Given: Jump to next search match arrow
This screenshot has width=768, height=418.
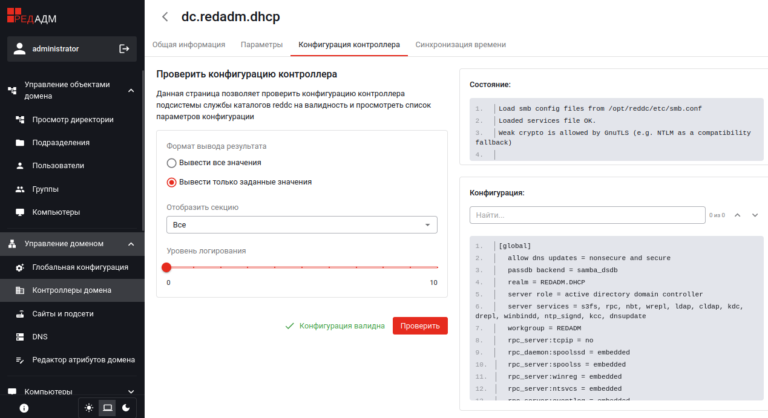Looking at the screenshot, I should (x=755, y=214).
